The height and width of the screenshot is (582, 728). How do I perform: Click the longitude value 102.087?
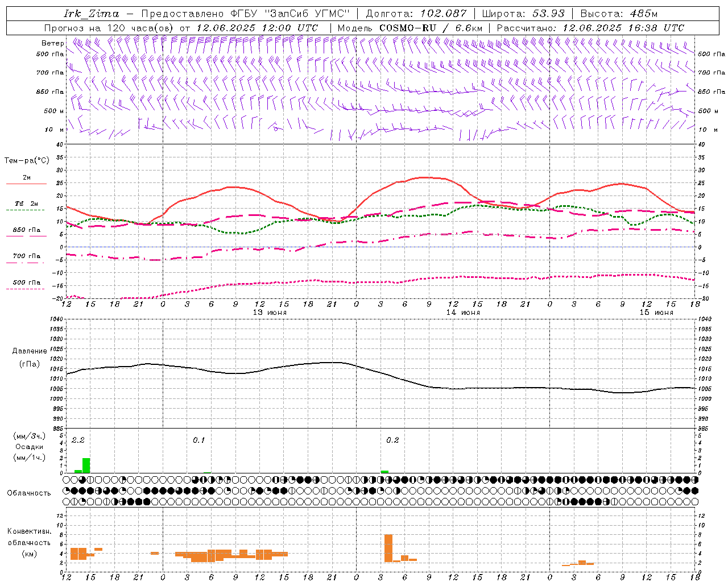point(443,14)
